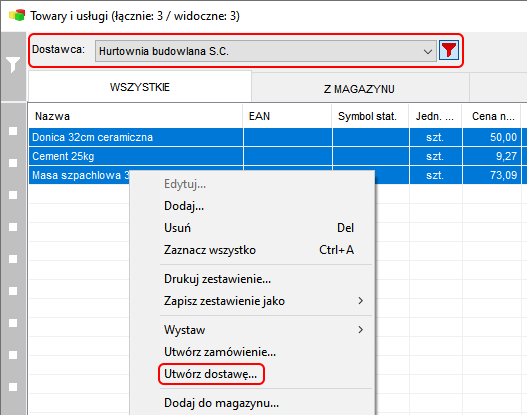Screen dimensions: 527x415
Task: Click the red supplier filter funnel icon
Action: tap(449, 51)
